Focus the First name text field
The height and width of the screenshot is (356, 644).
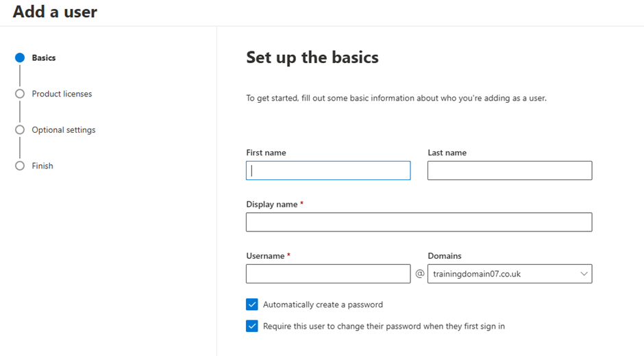(328, 170)
